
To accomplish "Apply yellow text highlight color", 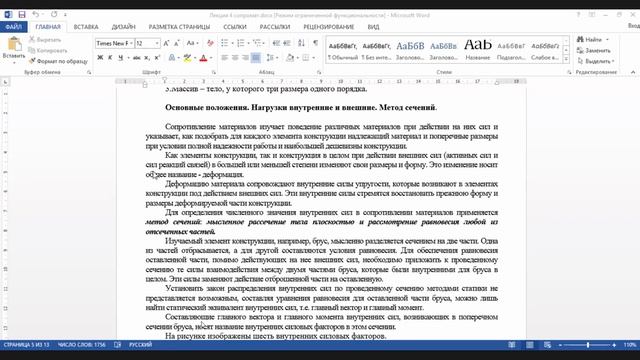I will tap(187, 58).
